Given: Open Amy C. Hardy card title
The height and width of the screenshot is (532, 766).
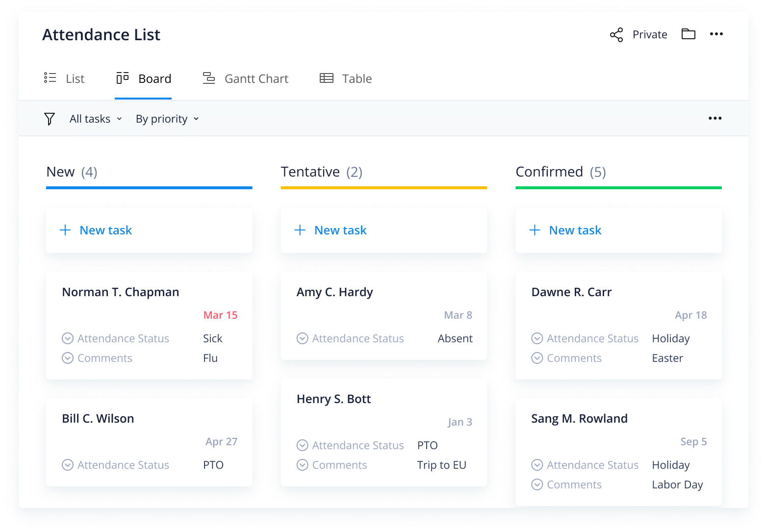Looking at the screenshot, I should 335,292.
